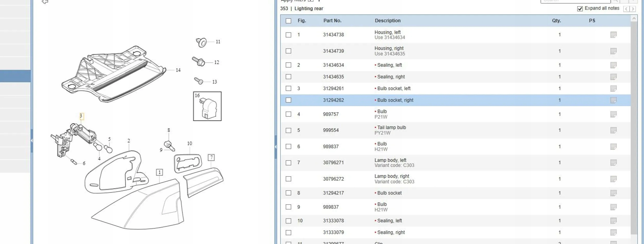
Task: Click the PS column header
Action: (x=592, y=21)
